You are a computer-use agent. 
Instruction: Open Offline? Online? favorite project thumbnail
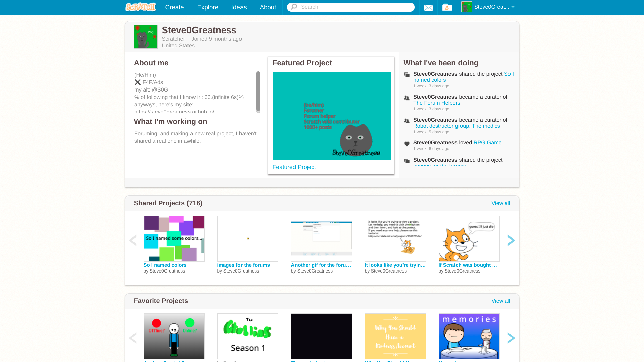(174, 336)
